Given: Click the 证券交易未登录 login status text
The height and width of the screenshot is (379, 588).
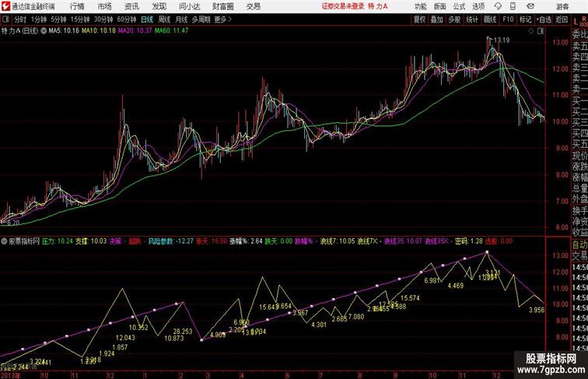Looking at the screenshot, I should [x=343, y=6].
